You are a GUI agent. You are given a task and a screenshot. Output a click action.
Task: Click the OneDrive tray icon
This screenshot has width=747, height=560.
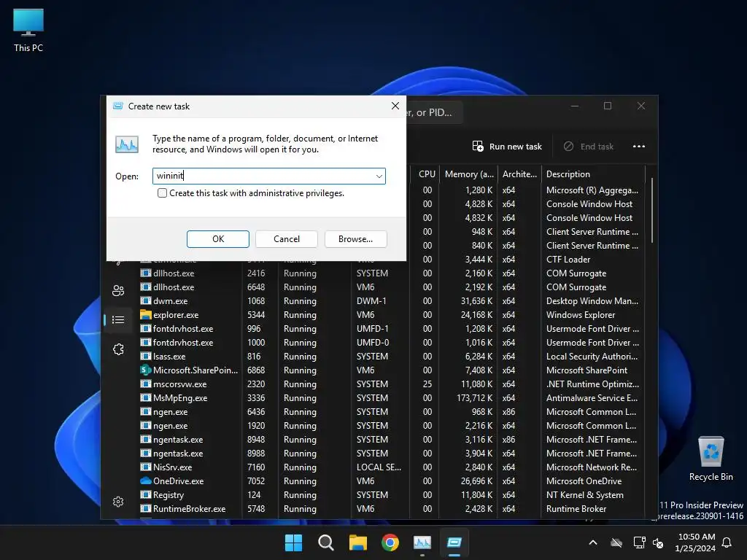pyautogui.click(x=616, y=542)
